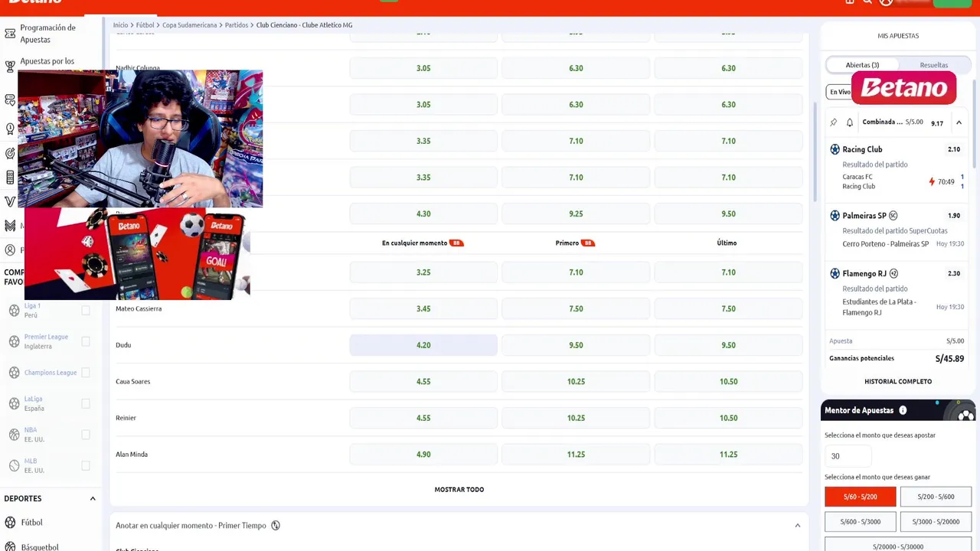Select Alan Minda last scorer odds 11.25
This screenshot has width=980, height=551.
pos(728,455)
